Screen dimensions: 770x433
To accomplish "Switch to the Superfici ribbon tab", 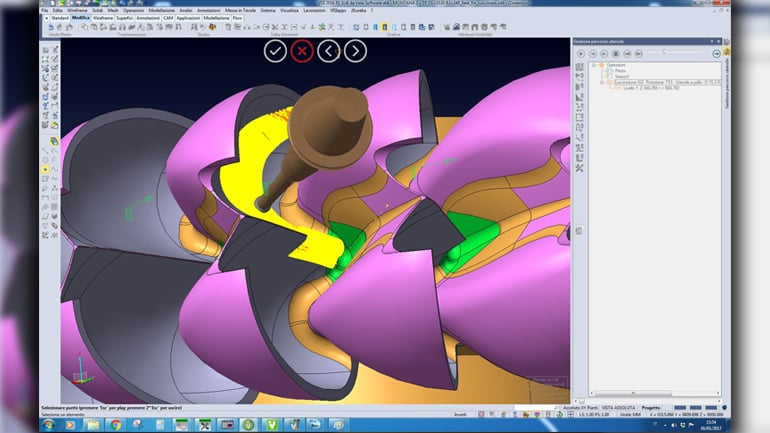I will (125, 18).
